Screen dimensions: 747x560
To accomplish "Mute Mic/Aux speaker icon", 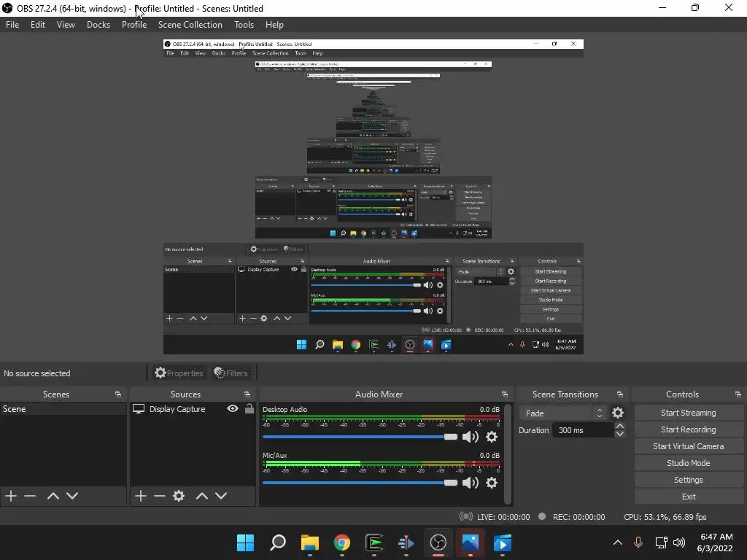I will click(x=471, y=483).
